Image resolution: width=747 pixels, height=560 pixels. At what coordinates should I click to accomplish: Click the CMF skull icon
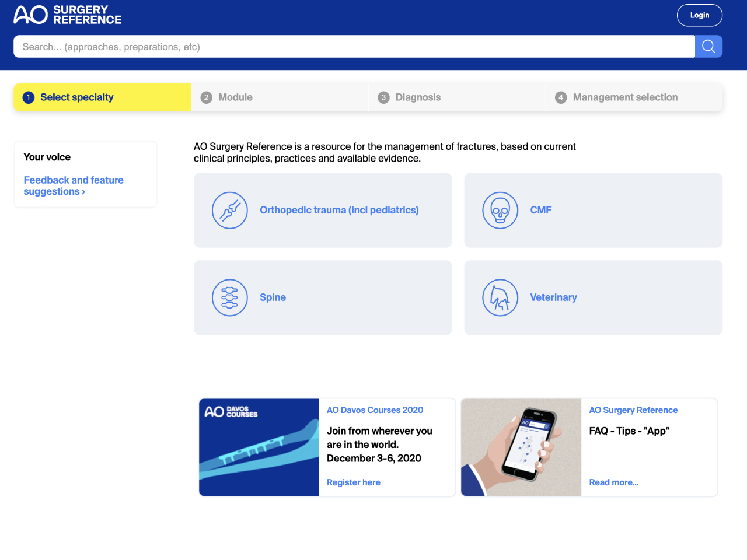pyautogui.click(x=500, y=210)
